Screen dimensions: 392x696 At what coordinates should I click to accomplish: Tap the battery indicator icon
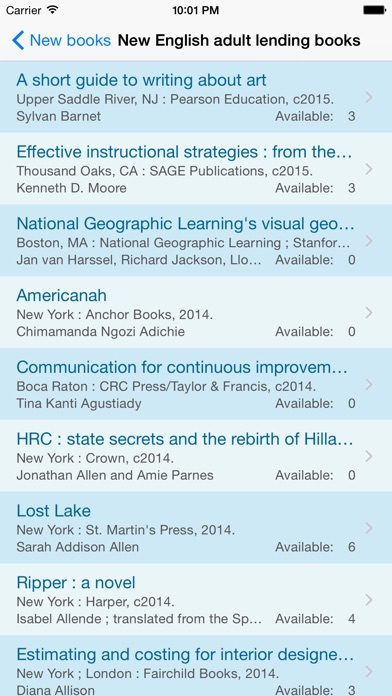coord(374,10)
